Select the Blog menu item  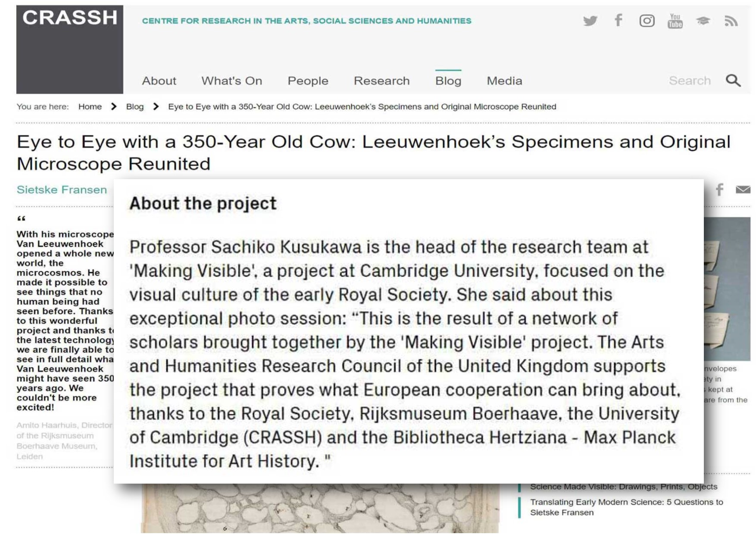pos(448,81)
